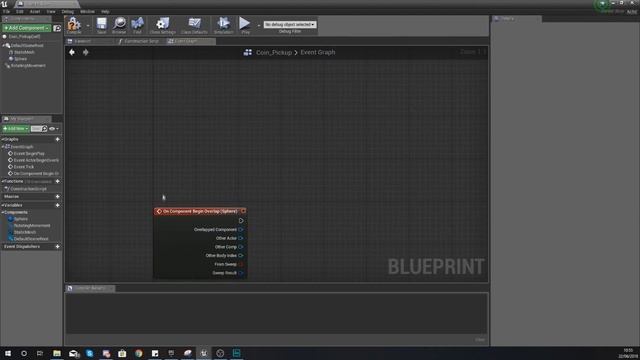The width and height of the screenshot is (640, 360).
Task: Add a new variable with plus icon
Action: [58, 205]
